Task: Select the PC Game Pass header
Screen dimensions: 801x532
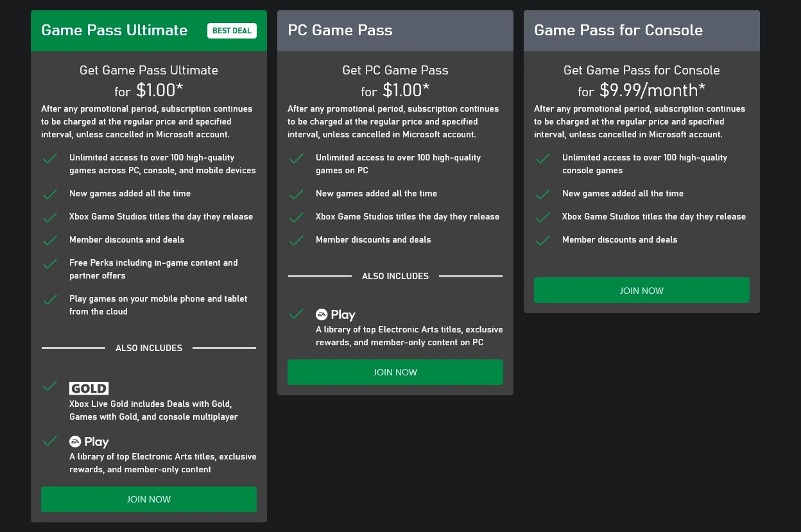Action: (340, 30)
